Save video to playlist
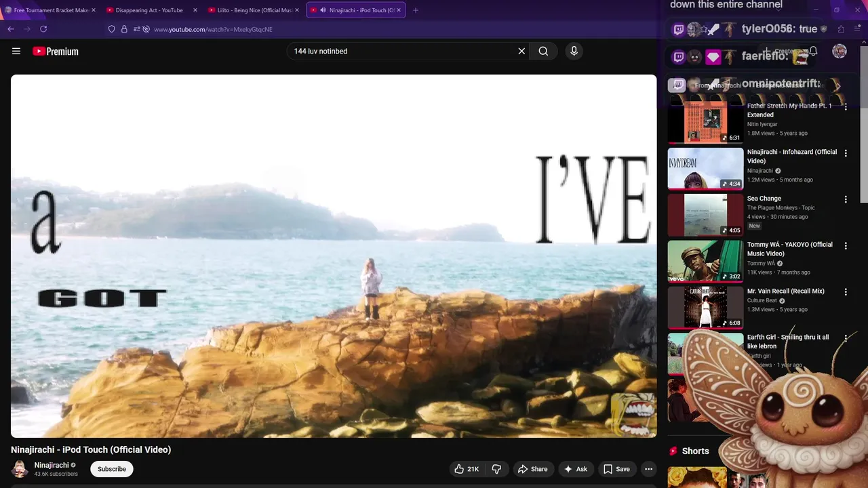This screenshot has height=488, width=868. point(616,469)
